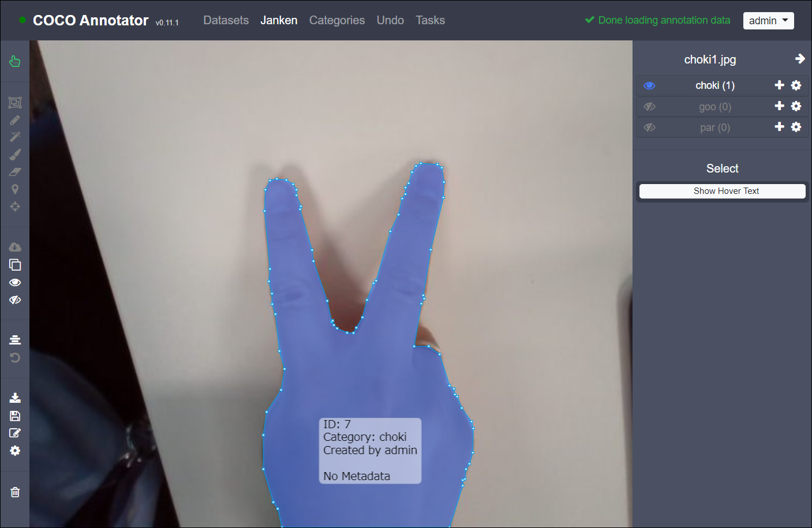The image size is (812, 528).
Task: Go to next image with the arrow
Action: pyautogui.click(x=800, y=59)
